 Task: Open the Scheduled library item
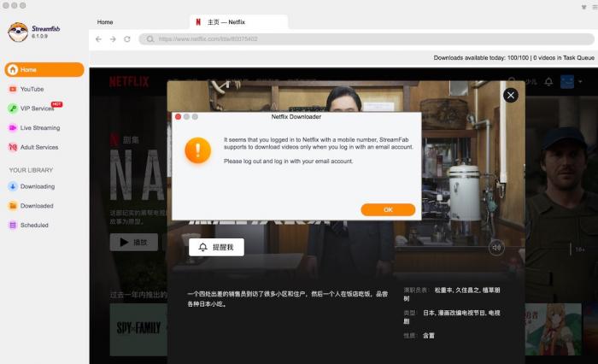[x=34, y=225]
